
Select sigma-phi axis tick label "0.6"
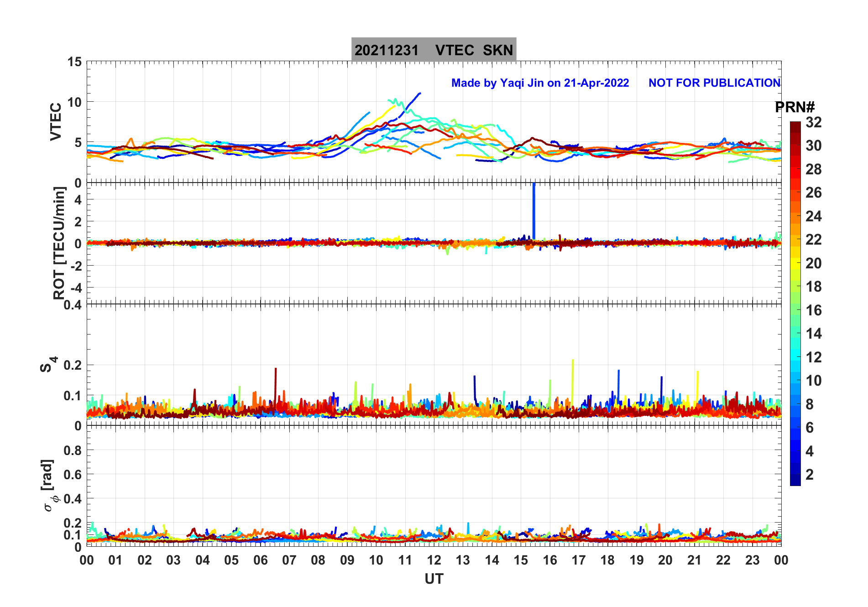[x=73, y=475]
